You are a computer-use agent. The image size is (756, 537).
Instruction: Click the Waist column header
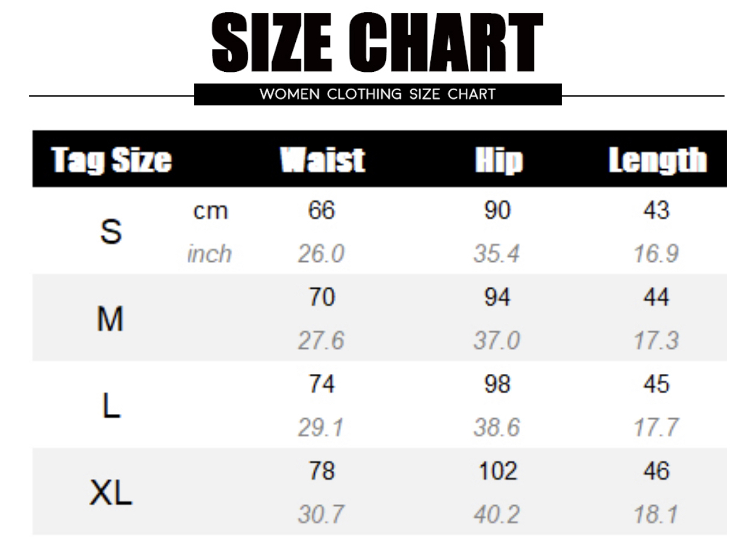pyautogui.click(x=322, y=160)
